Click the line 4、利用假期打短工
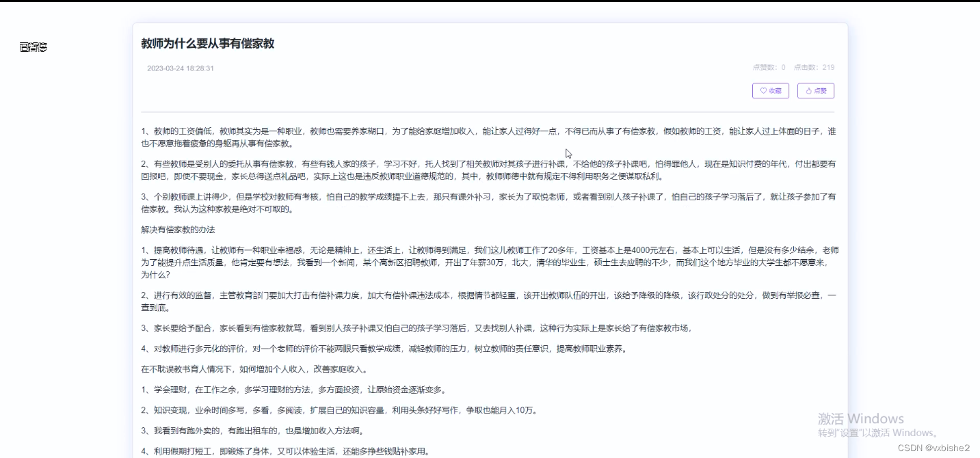 tap(284, 451)
